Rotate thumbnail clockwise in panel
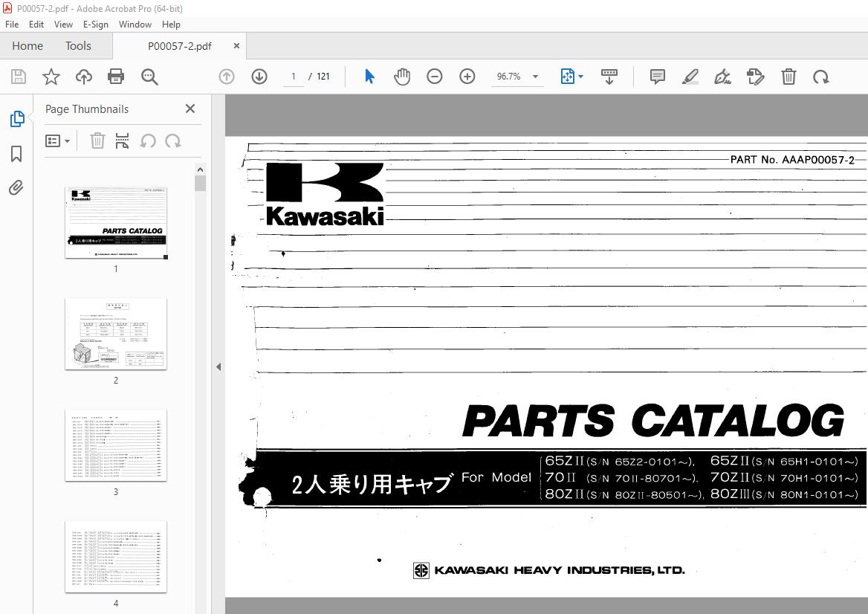Screen dimensions: 868x614 coord(172,141)
